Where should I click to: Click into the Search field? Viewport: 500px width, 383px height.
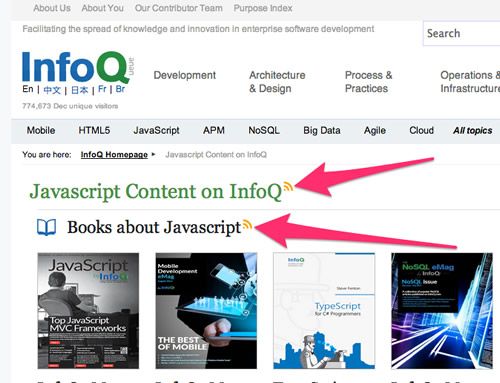[462, 33]
